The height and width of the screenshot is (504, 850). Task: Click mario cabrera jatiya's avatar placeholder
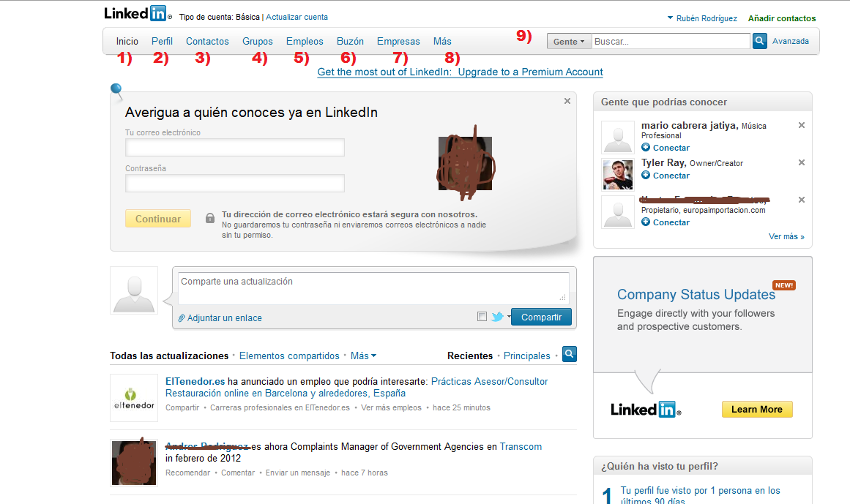tap(618, 138)
